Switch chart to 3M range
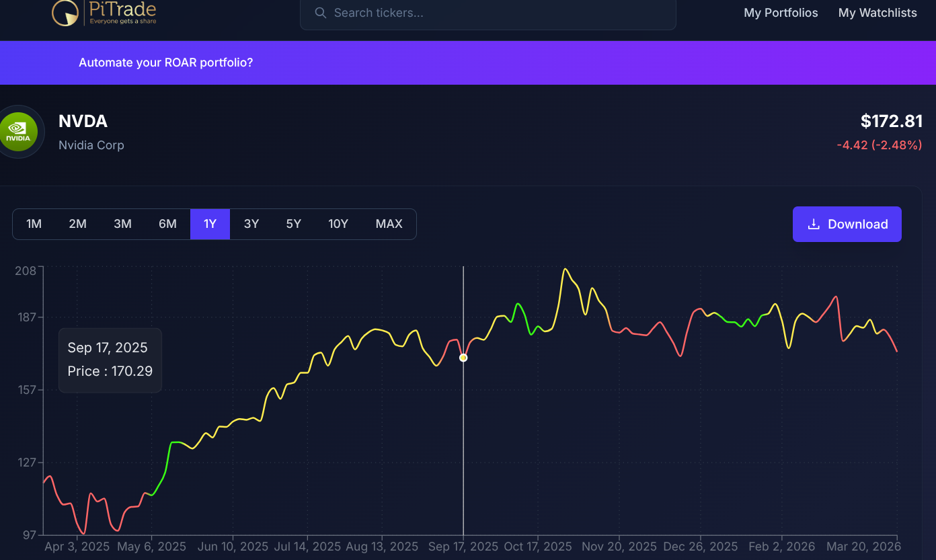Viewport: 936px width, 560px height. pyautogui.click(x=122, y=224)
